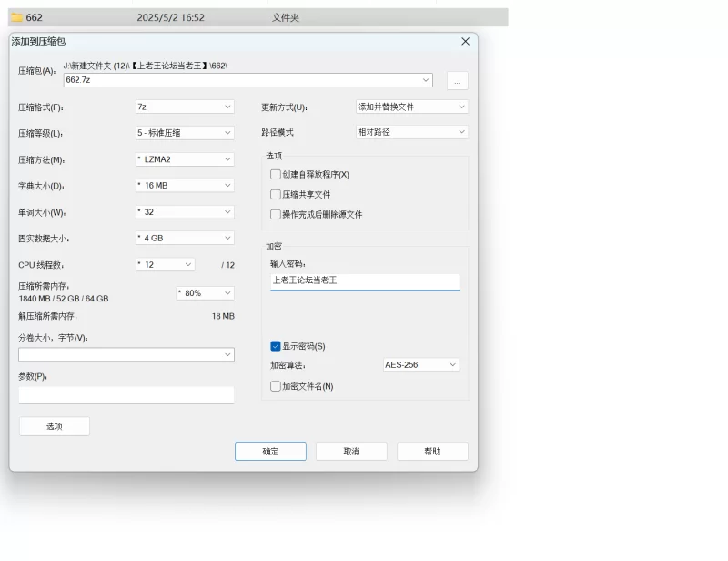Open the 路径模式 dropdown showing 相对路径

[412, 132]
